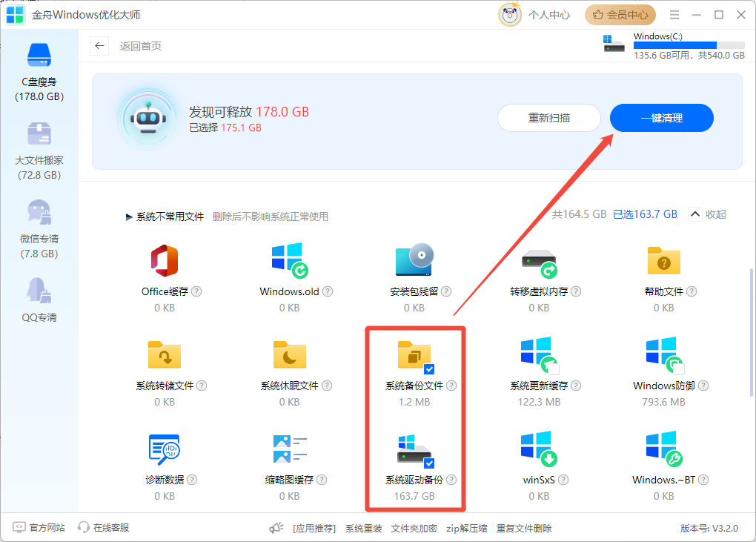This screenshot has height=542, width=756.
Task: Click the 重新扫描 button
Action: (549, 118)
